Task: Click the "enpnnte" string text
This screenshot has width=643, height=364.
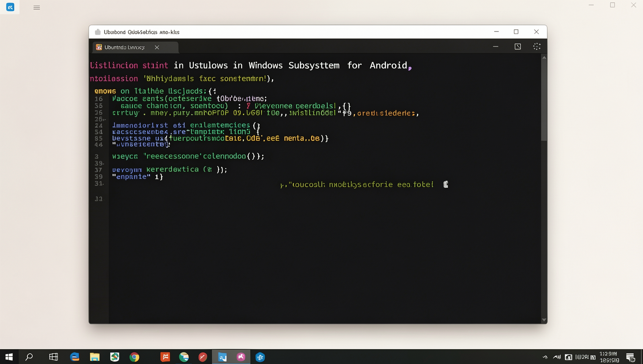Action: (x=131, y=177)
